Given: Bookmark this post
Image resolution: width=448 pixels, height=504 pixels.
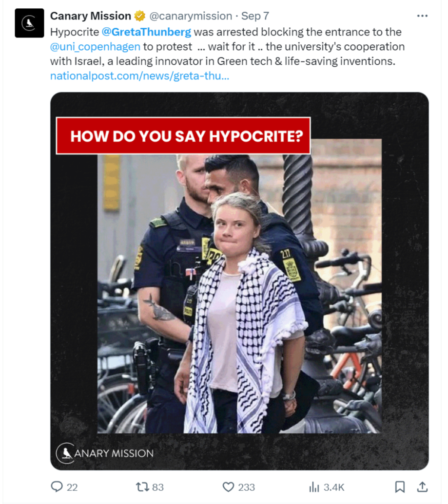Looking at the screenshot, I should (x=400, y=486).
